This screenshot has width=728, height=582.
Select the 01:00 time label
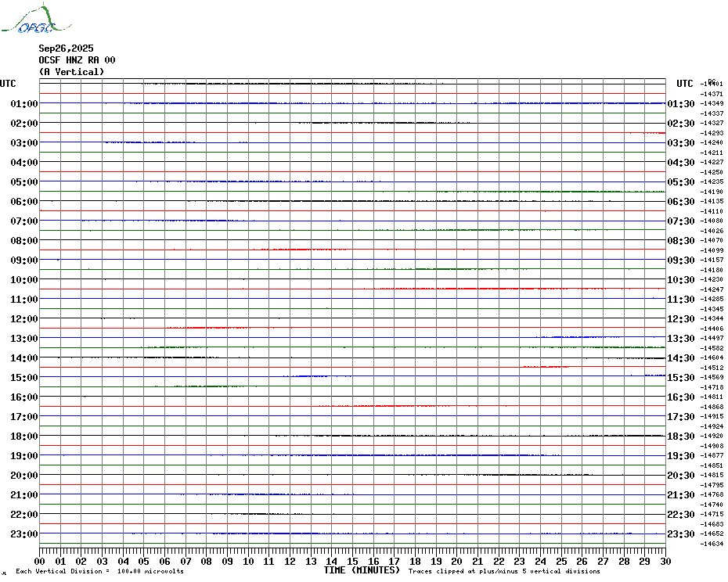point(24,103)
